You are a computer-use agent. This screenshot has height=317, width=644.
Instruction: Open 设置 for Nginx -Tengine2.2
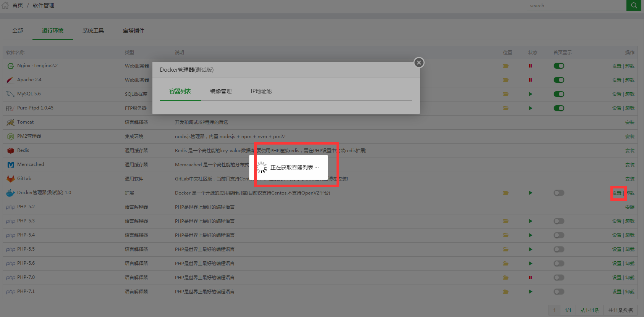click(617, 66)
